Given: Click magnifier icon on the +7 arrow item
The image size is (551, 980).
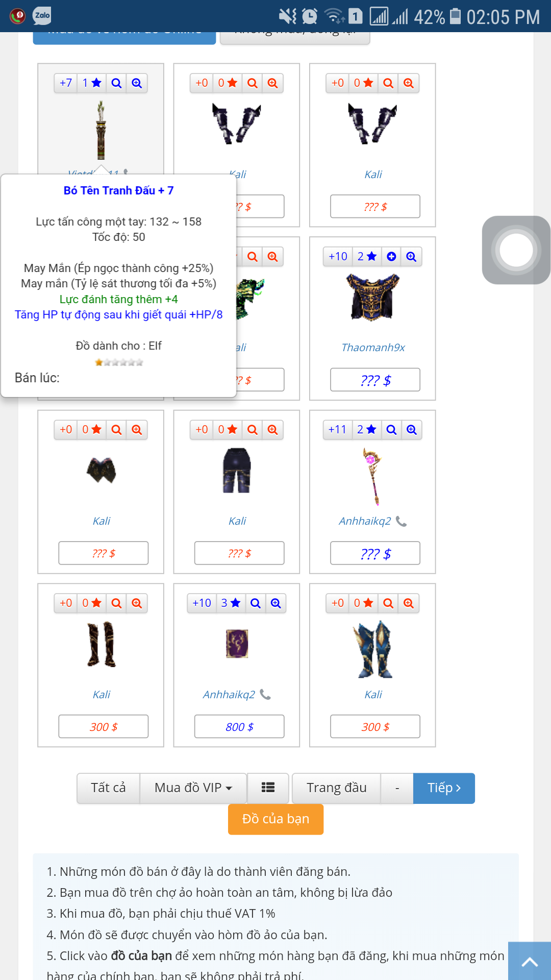Looking at the screenshot, I should 116,83.
